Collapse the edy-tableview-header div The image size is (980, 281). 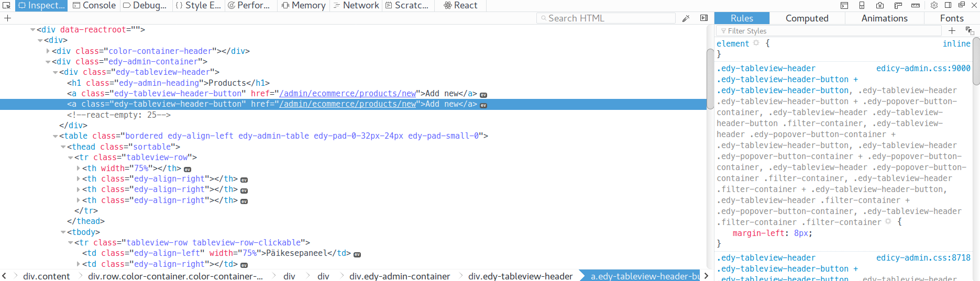tap(56, 72)
